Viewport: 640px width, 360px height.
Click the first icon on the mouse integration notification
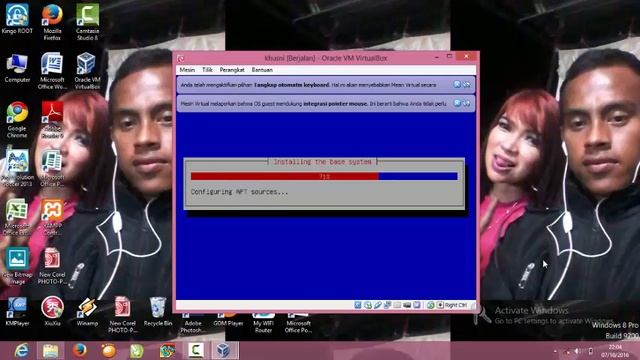pos(458,103)
